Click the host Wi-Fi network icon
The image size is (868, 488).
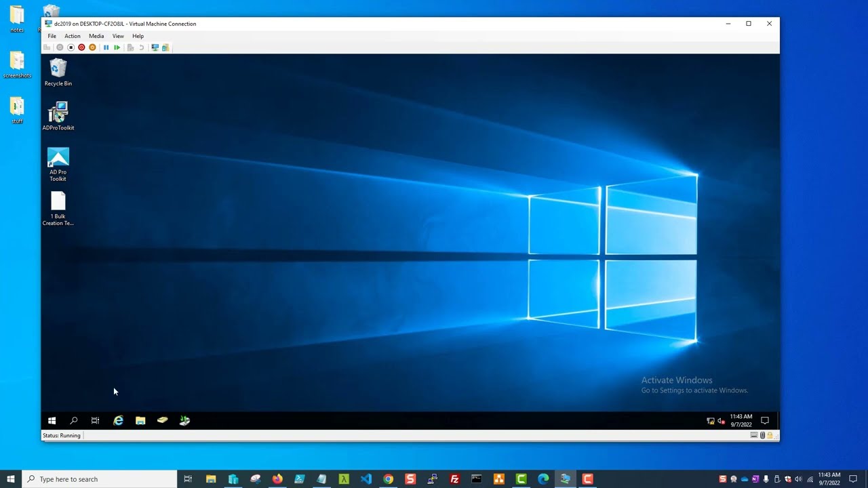810,479
